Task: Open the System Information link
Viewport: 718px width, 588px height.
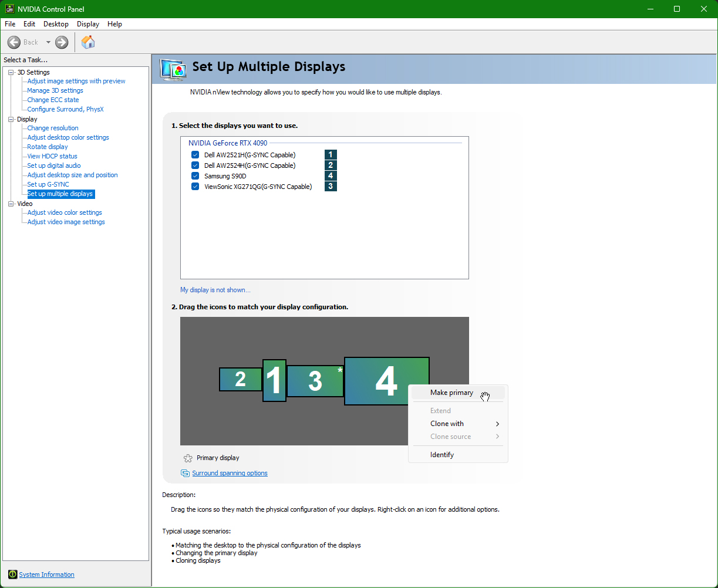Action: pos(46,575)
